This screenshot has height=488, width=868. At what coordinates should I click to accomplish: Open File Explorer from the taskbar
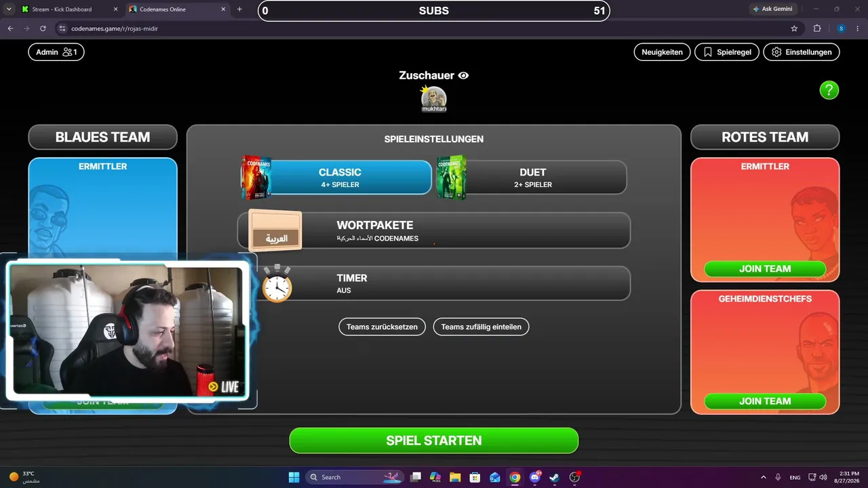[455, 477]
